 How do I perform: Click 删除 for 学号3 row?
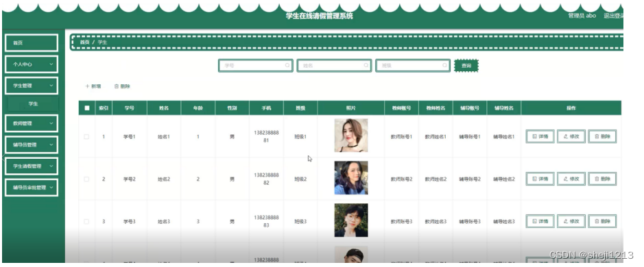(602, 221)
